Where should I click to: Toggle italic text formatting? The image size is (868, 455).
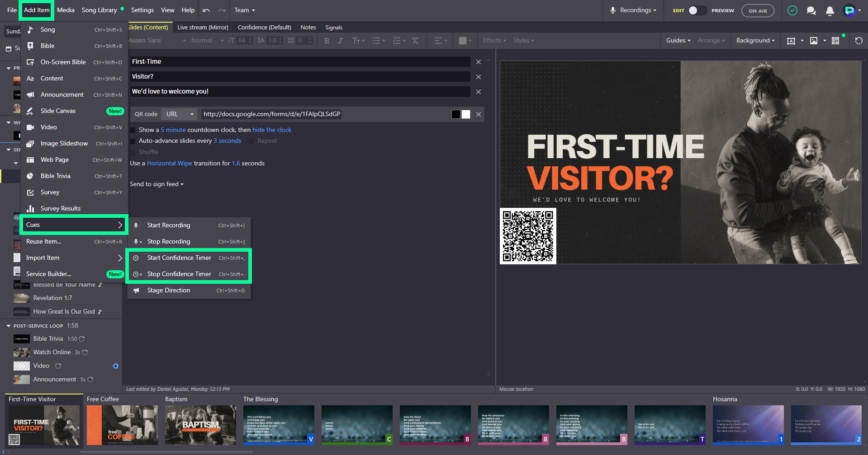(x=340, y=41)
